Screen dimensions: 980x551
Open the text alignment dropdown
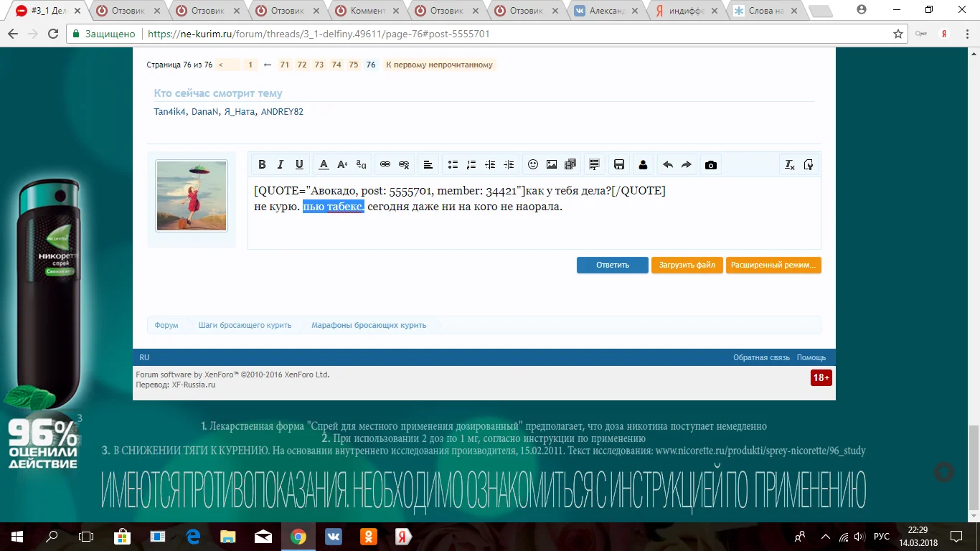pos(428,164)
